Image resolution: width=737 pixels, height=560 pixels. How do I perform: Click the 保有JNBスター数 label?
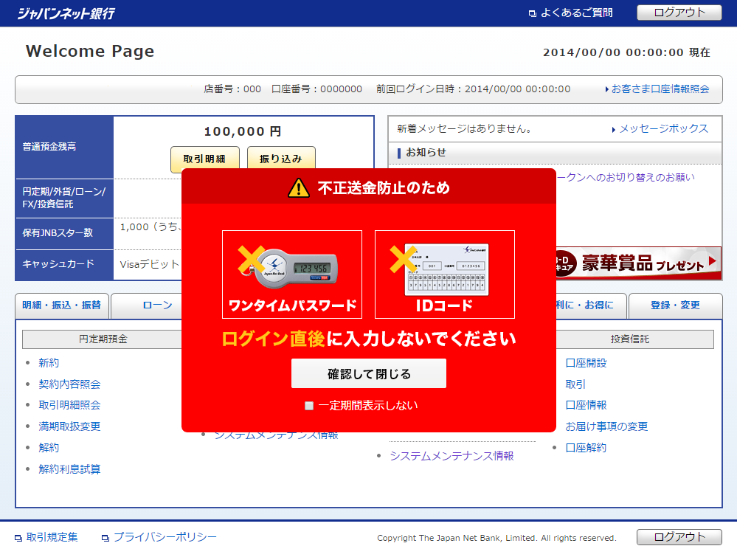[58, 232]
